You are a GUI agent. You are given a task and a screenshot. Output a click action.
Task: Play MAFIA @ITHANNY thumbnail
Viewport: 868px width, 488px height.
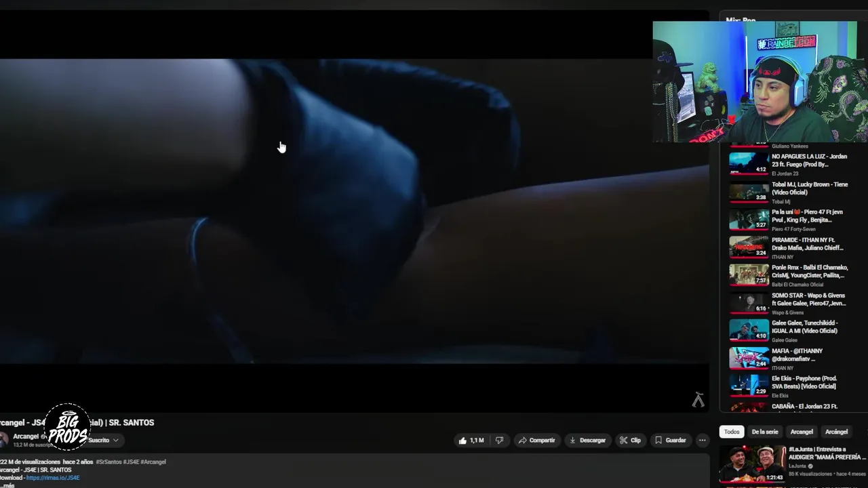(x=749, y=359)
